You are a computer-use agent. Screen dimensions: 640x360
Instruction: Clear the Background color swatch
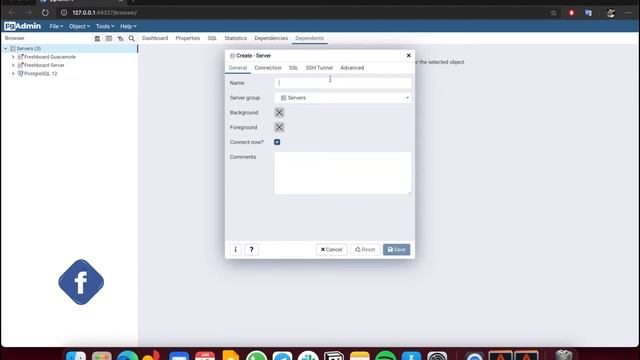tap(279, 112)
